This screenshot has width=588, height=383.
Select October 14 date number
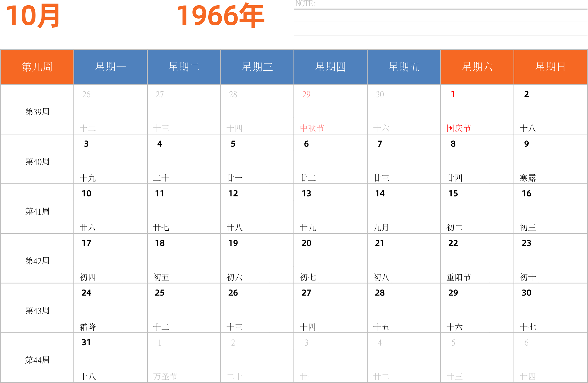(380, 194)
